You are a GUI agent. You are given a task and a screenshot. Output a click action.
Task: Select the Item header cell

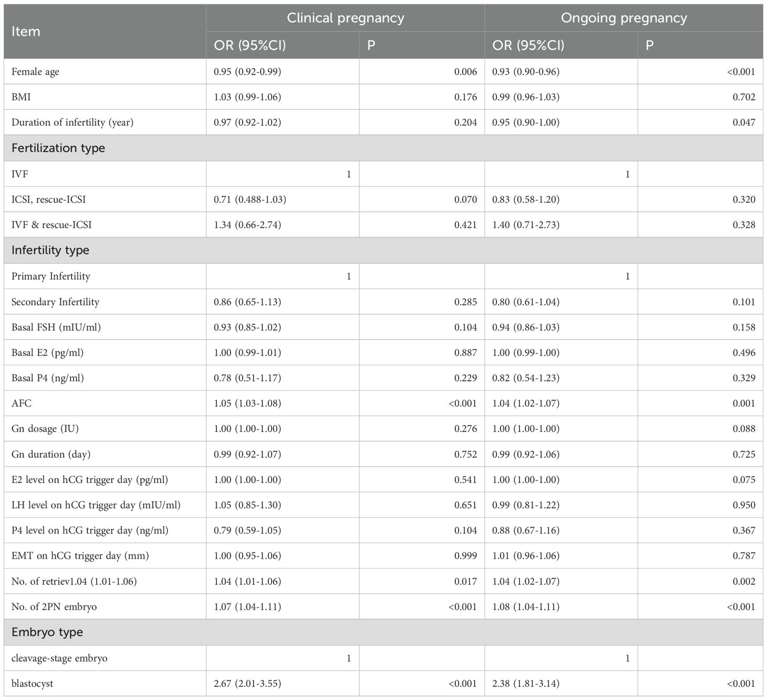pos(26,32)
